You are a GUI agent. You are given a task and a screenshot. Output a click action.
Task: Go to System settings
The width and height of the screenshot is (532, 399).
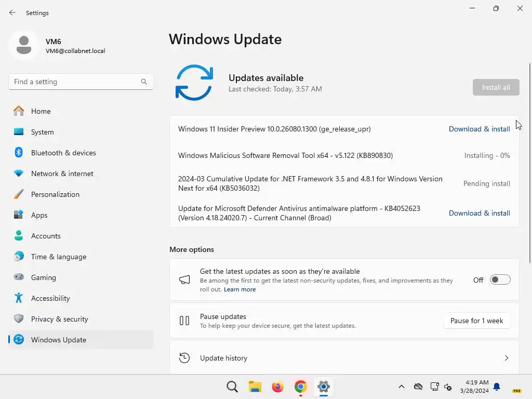point(81,131)
